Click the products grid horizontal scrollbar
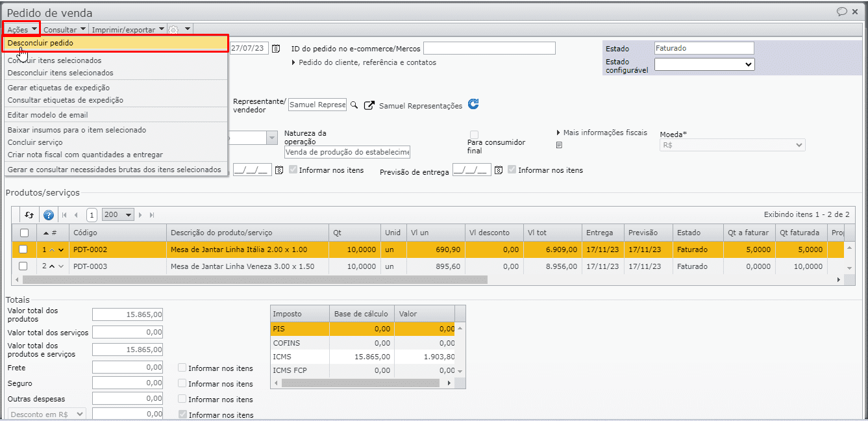Image resolution: width=868 pixels, height=421 pixels. [x=254, y=280]
